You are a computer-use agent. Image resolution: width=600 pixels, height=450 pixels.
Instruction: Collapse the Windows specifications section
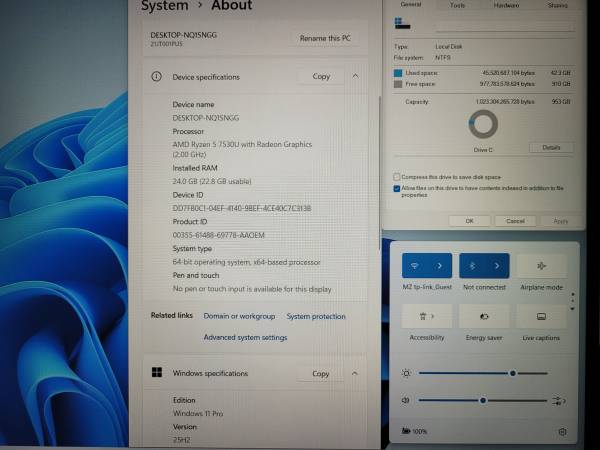click(x=355, y=373)
